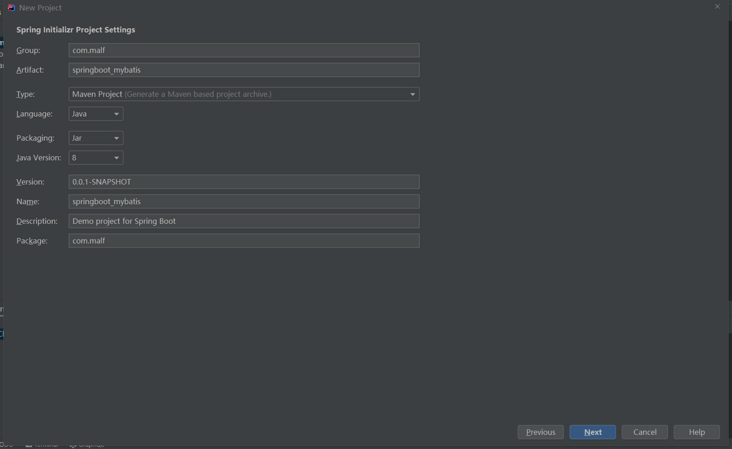This screenshot has width=732, height=449.
Task: Click the Java Version combo box arrow
Action: [x=116, y=158]
